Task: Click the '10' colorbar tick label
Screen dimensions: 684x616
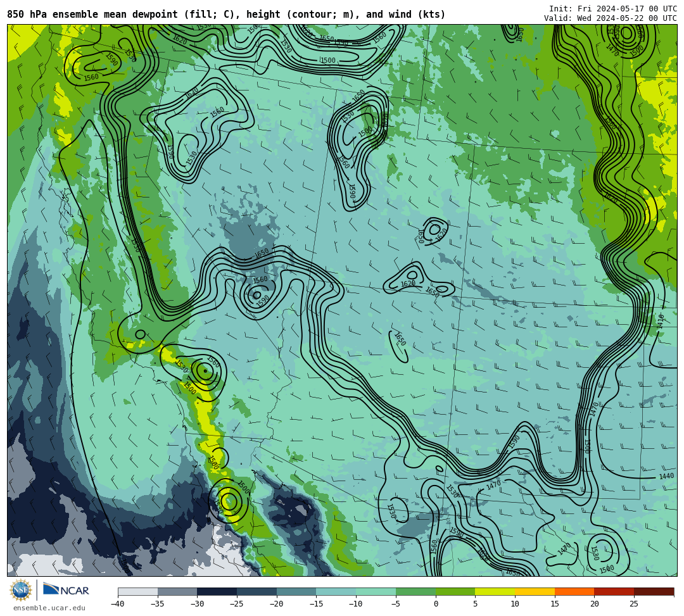Action: coord(515,604)
